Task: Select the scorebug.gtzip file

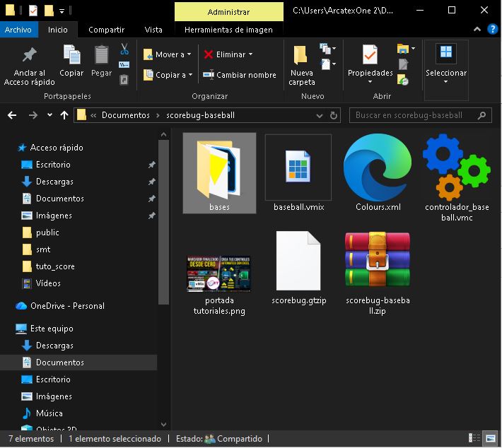Action: click(x=298, y=268)
